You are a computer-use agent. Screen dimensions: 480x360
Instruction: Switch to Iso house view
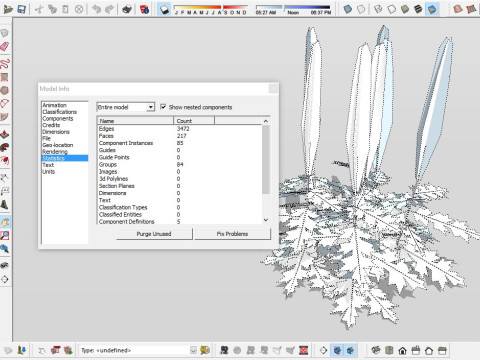[376, 350]
